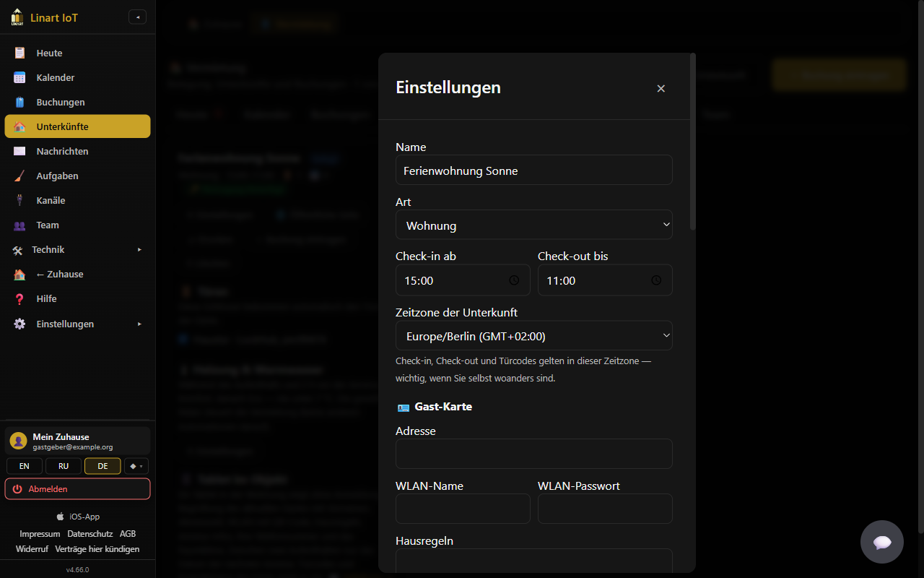Open the Check-out bis time picker clock
Viewport: 924px width, 578px height.
click(656, 280)
